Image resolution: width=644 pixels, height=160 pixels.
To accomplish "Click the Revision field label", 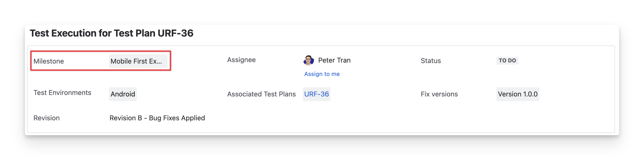I will (47, 118).
